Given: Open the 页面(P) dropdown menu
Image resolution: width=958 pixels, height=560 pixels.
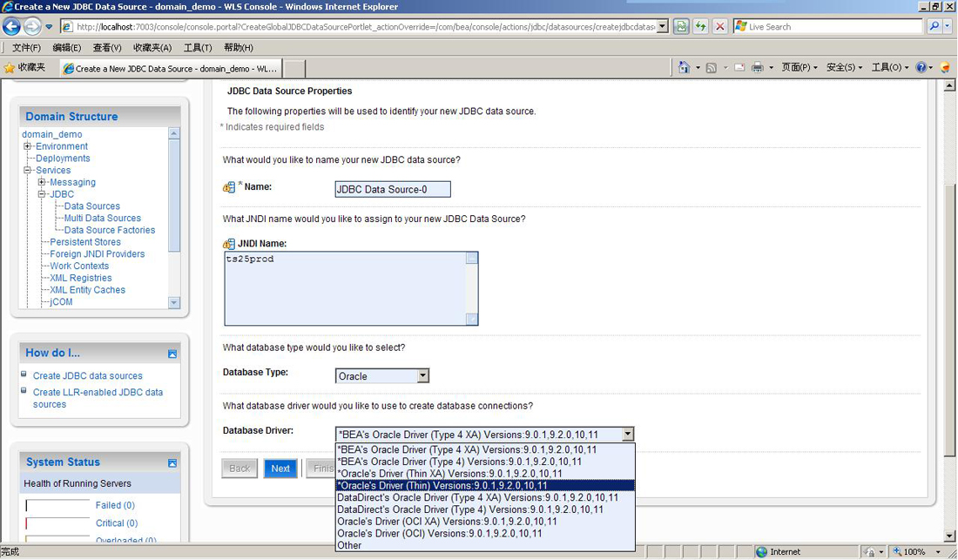Looking at the screenshot, I should [x=799, y=68].
